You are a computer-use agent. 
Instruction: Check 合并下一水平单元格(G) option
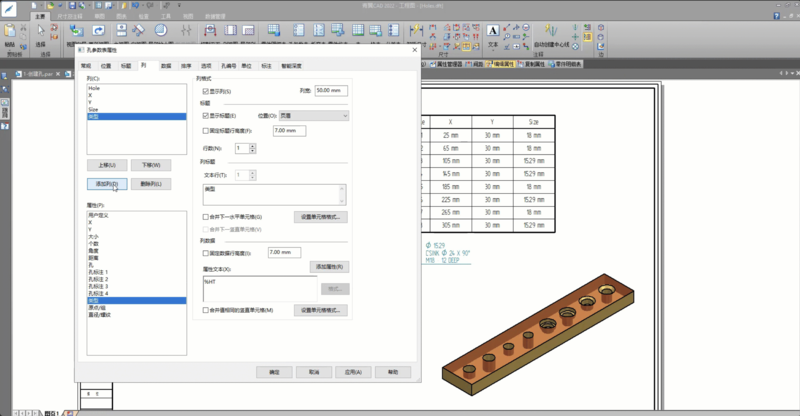click(206, 216)
